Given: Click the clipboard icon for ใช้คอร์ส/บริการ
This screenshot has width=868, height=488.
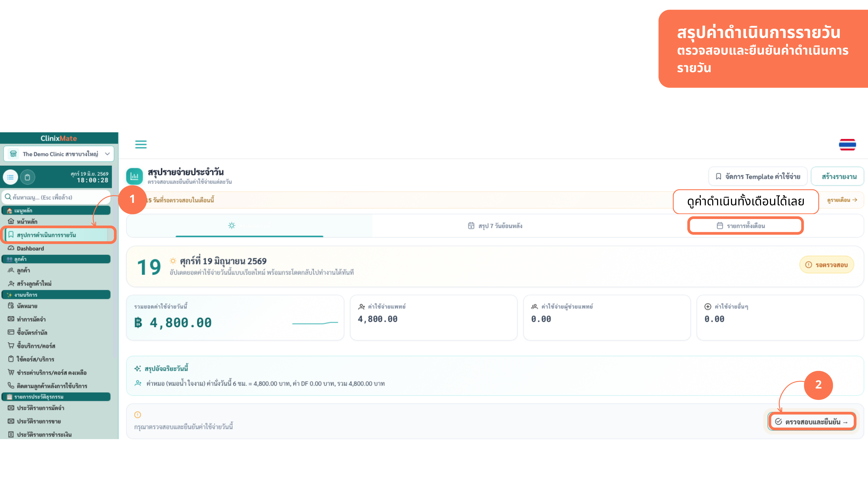Looking at the screenshot, I should pos(11,359).
